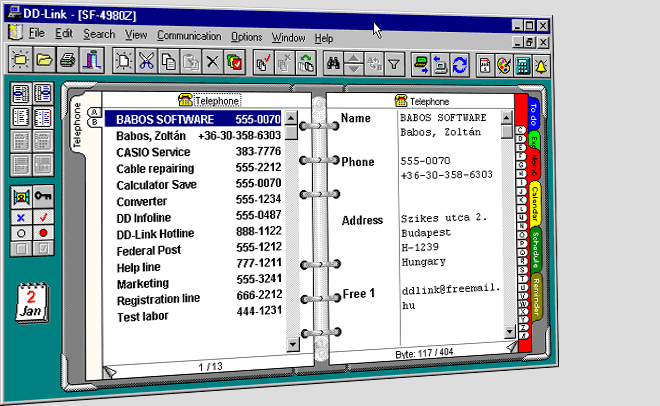The height and width of the screenshot is (406, 660).
Task: Switch to the Calendar tab
Action: 535,204
